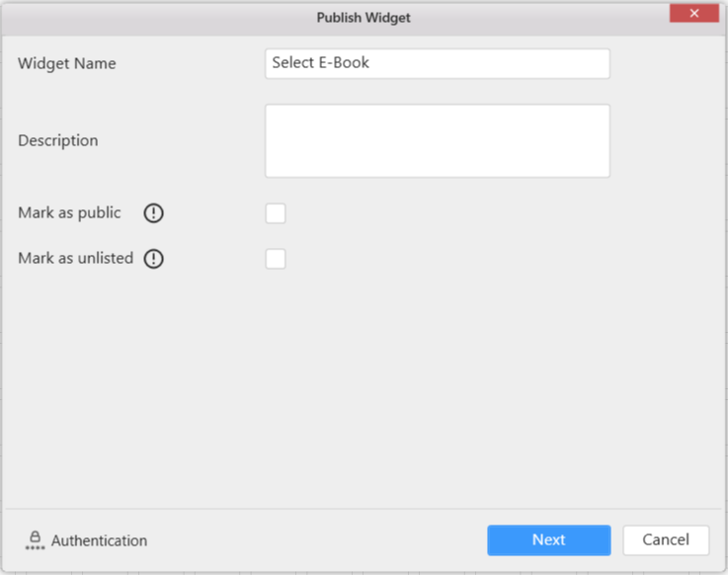Click the info icon beside Mark as public
The width and height of the screenshot is (728, 575).
pyautogui.click(x=153, y=212)
